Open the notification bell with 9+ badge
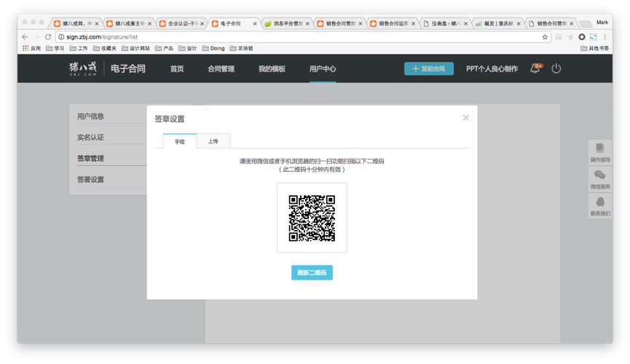This screenshot has width=630, height=364. [x=535, y=68]
